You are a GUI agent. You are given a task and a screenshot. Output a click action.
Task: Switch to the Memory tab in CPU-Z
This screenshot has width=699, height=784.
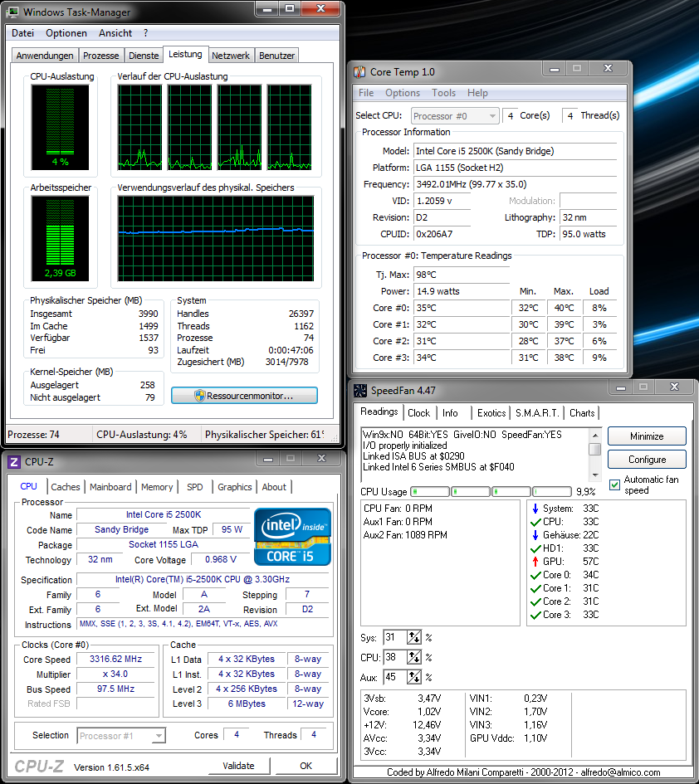tap(157, 487)
